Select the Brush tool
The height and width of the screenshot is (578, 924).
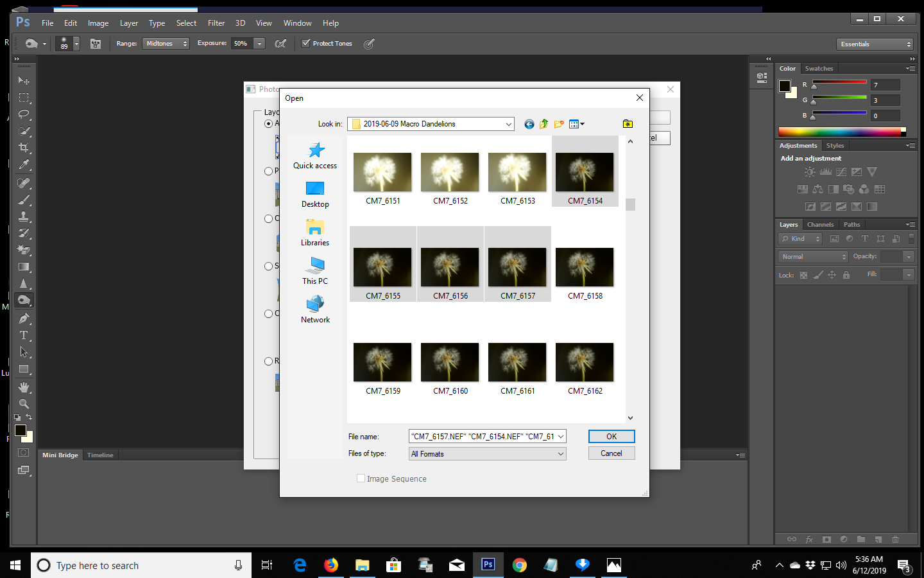click(24, 198)
